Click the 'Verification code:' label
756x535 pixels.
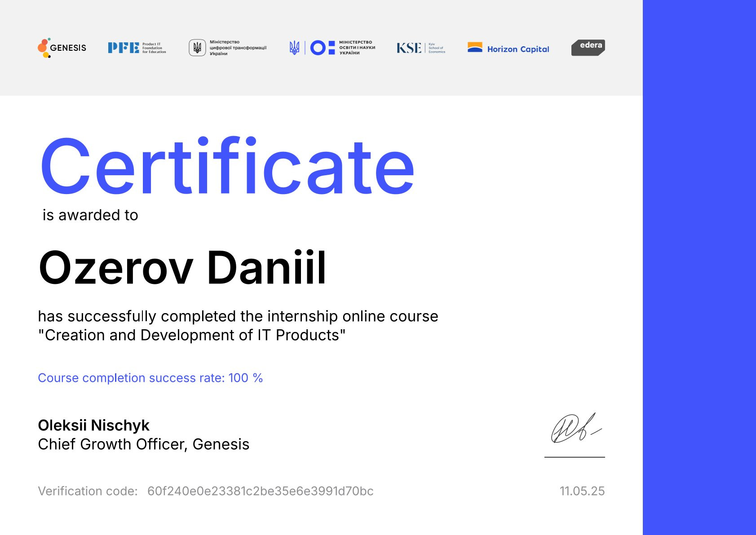[88, 491]
